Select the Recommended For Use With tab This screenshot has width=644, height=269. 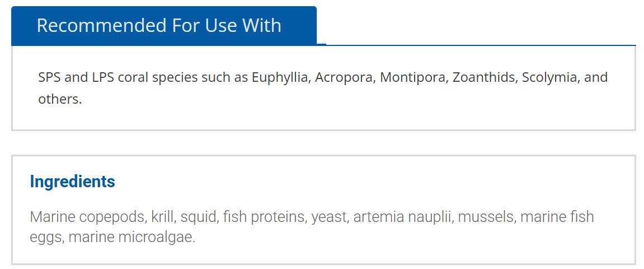click(x=159, y=26)
